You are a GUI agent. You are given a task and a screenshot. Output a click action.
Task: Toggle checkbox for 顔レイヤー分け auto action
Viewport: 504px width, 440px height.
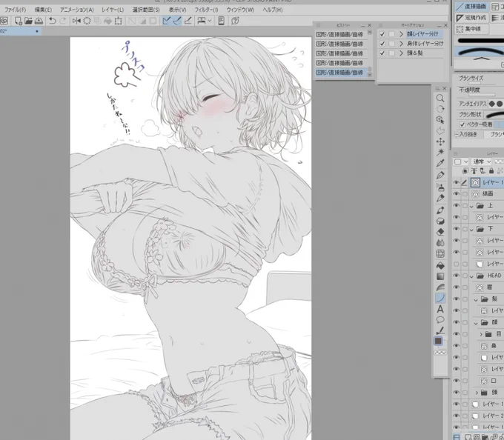382,34
